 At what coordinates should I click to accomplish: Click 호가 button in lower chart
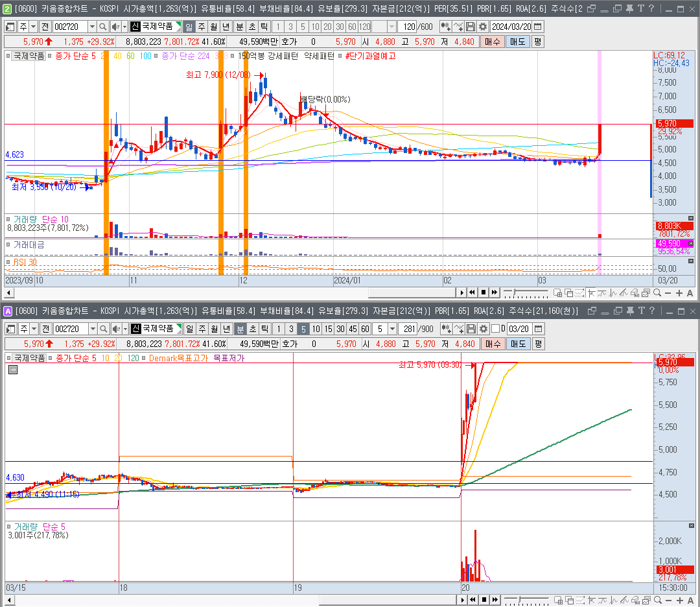click(x=290, y=344)
